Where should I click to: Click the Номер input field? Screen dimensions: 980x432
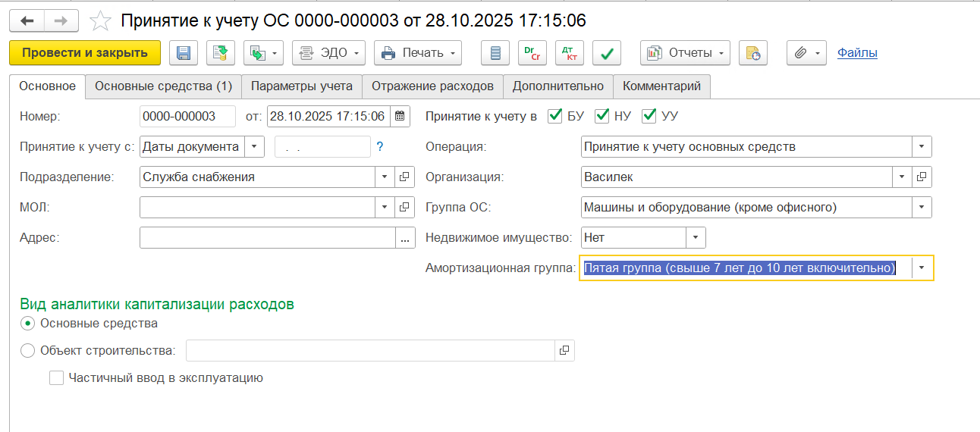click(189, 117)
